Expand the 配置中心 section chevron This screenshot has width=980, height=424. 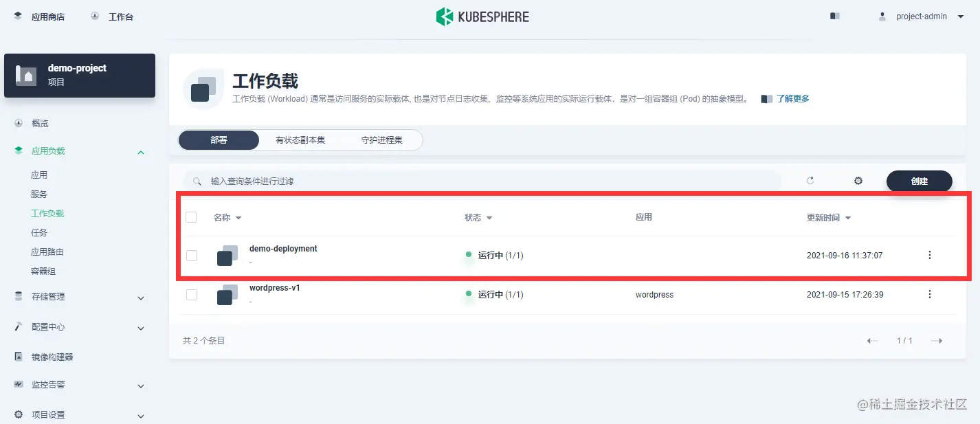[141, 328]
